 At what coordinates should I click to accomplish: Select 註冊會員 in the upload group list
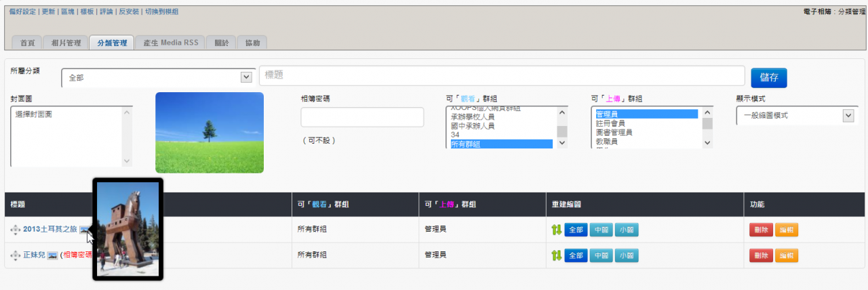[610, 123]
